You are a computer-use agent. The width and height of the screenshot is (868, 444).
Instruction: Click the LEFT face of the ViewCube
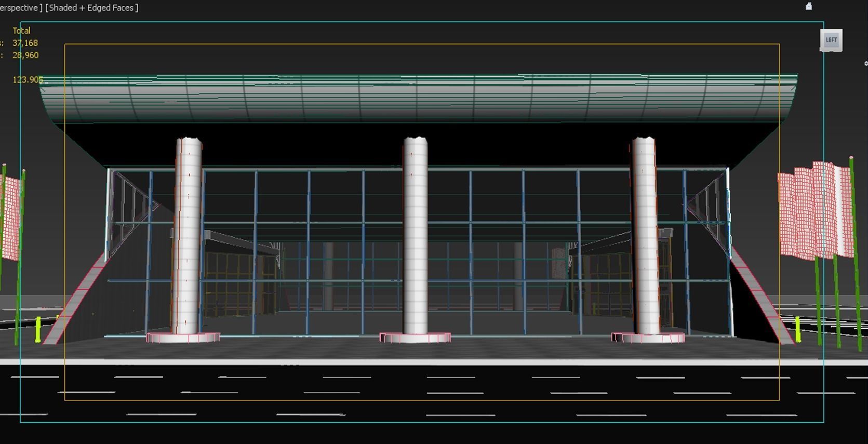point(831,40)
